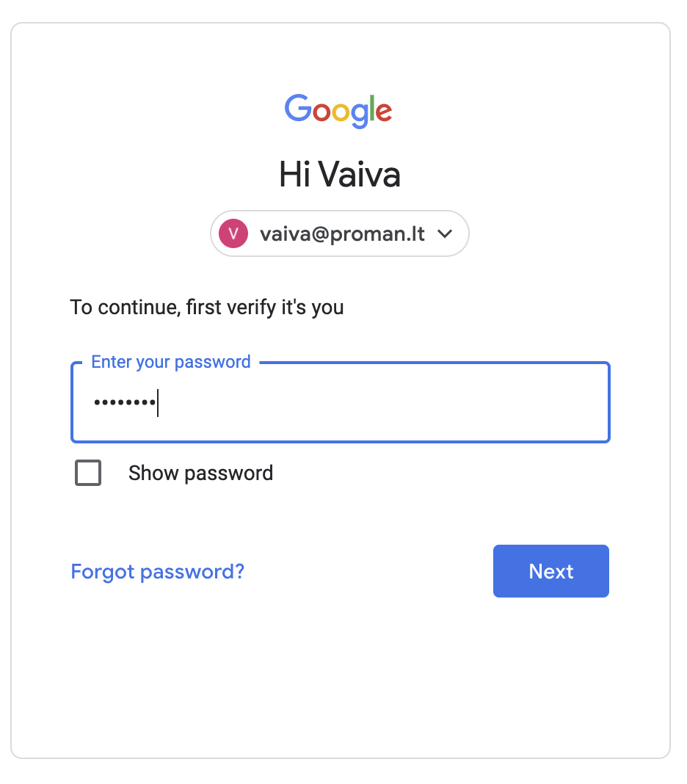Image resolution: width=687 pixels, height=784 pixels.
Task: Click the email address text vaiva@proman.lt
Action: click(342, 234)
